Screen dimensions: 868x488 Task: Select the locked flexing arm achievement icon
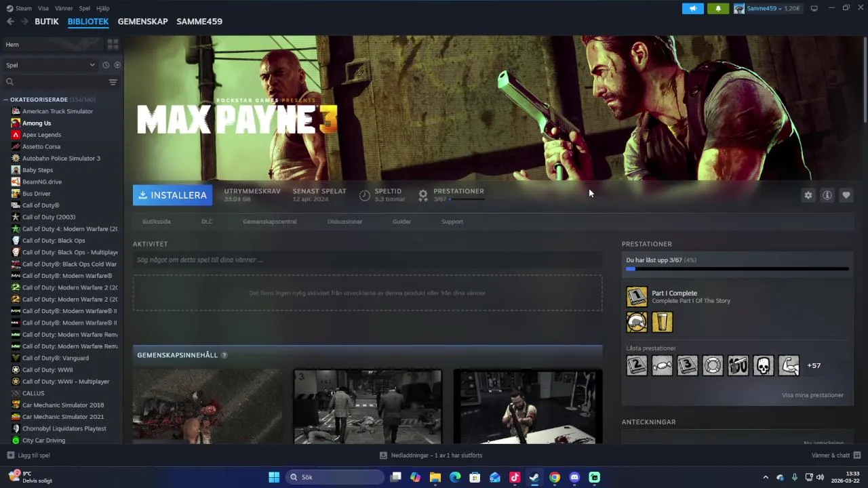pos(789,365)
